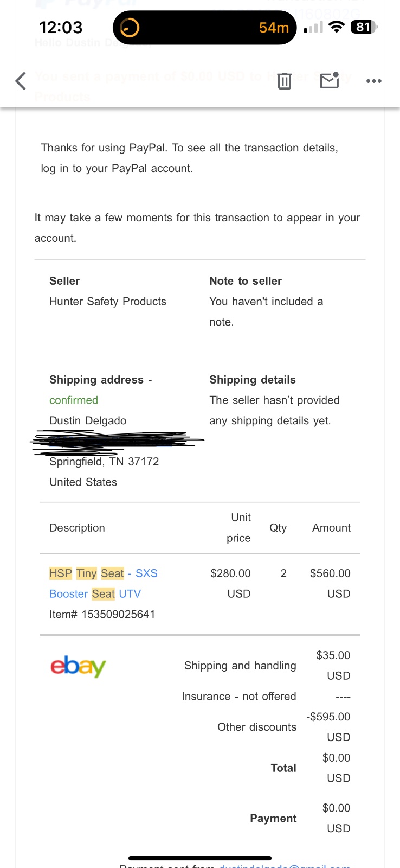Tap the 12:03 status bar clock
Screen dimensions: 400x868
pyautogui.click(x=61, y=27)
